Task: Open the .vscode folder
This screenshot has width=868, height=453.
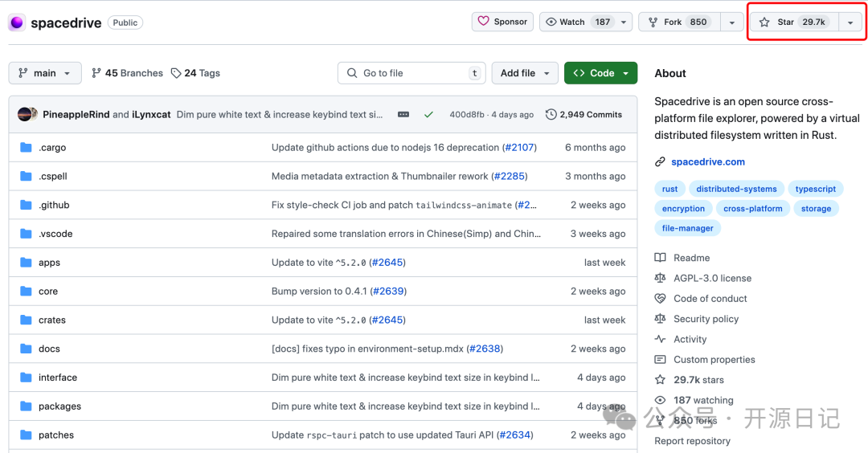Action: pyautogui.click(x=55, y=234)
